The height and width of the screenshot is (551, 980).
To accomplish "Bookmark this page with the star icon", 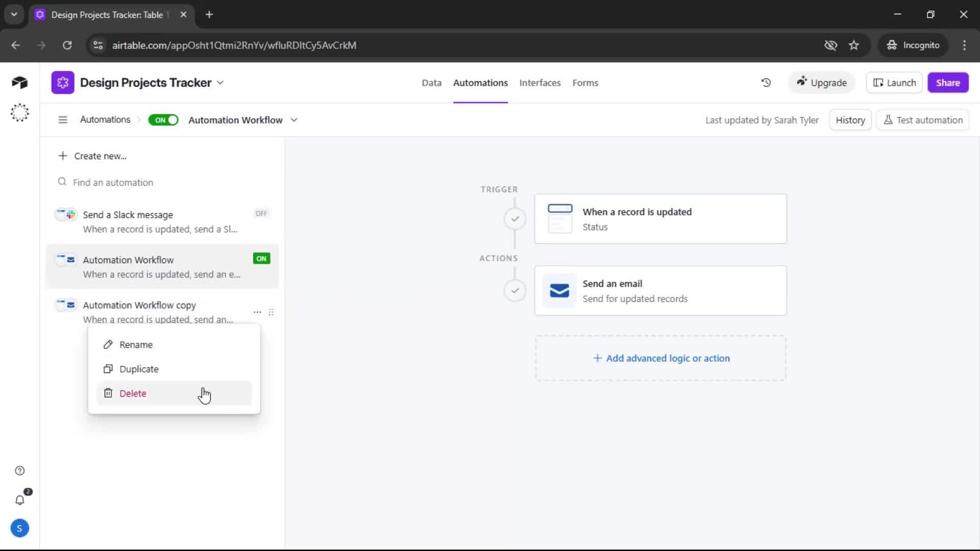I will (854, 45).
